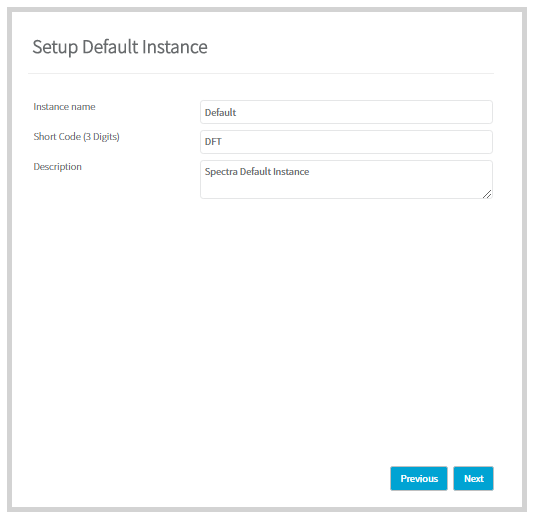
Task: Go back with the Previous button
Action: [x=419, y=478]
